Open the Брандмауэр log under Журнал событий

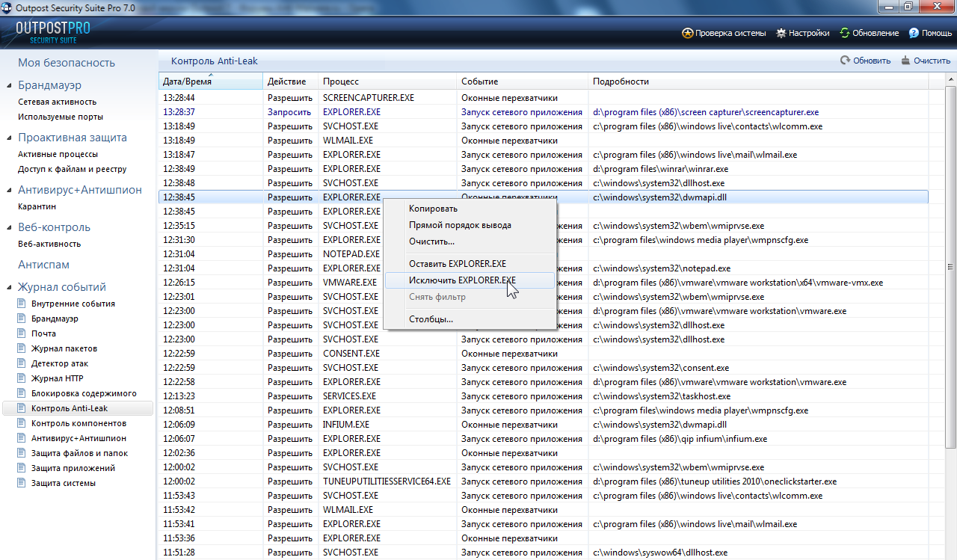(55, 319)
